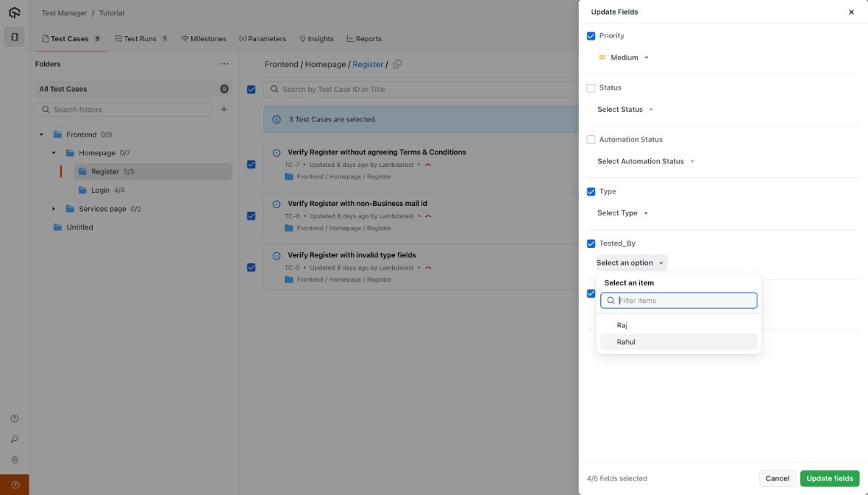Viewport: 868px width, 495px height.
Task: Expand the Services page folder
Action: [54, 209]
